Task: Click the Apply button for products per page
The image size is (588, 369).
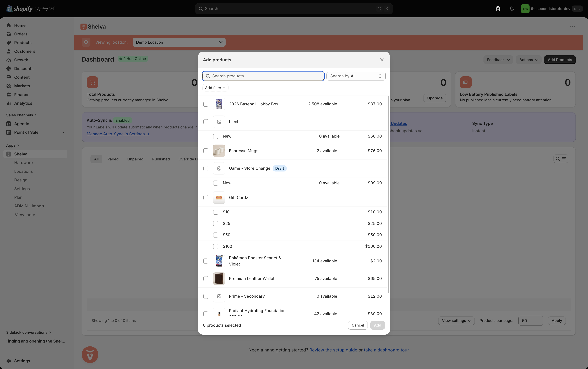Action: point(557,321)
